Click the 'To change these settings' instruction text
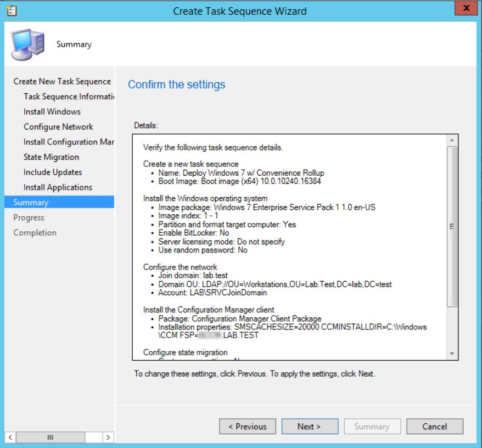 pyautogui.click(x=255, y=374)
